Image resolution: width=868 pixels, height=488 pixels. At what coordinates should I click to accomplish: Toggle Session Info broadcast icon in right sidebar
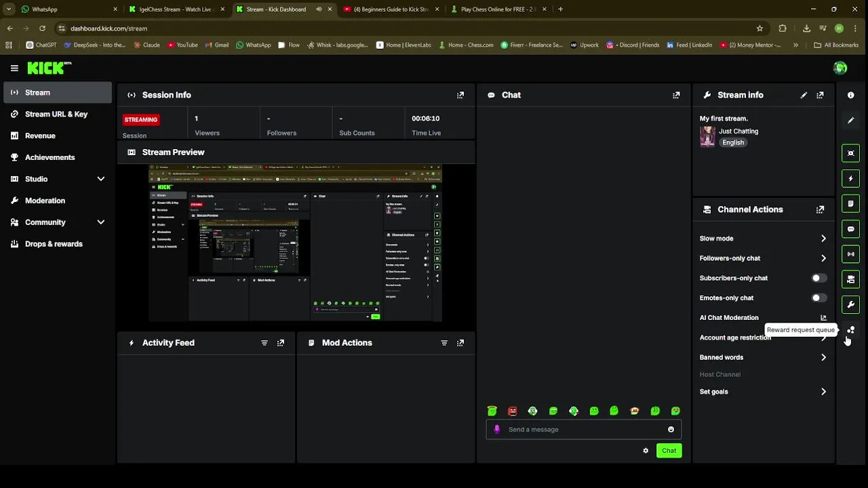(850, 254)
